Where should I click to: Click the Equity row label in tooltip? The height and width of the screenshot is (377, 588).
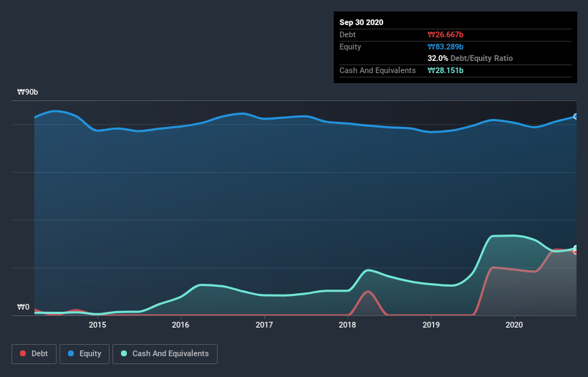click(x=350, y=47)
